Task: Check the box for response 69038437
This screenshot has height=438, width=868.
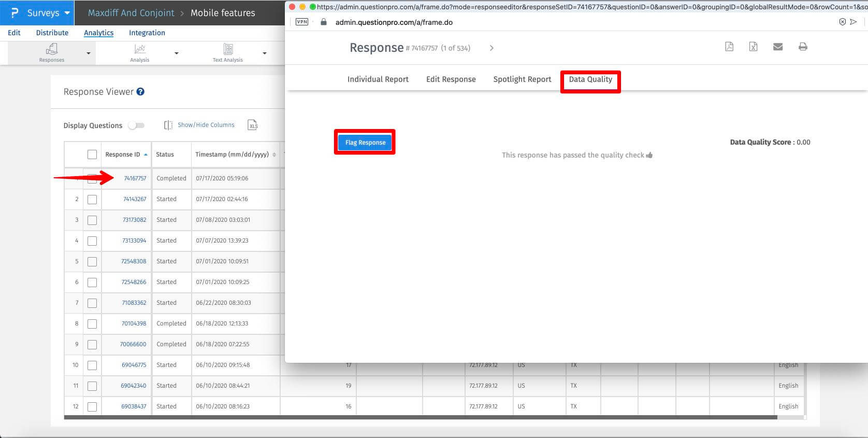Action: point(92,406)
